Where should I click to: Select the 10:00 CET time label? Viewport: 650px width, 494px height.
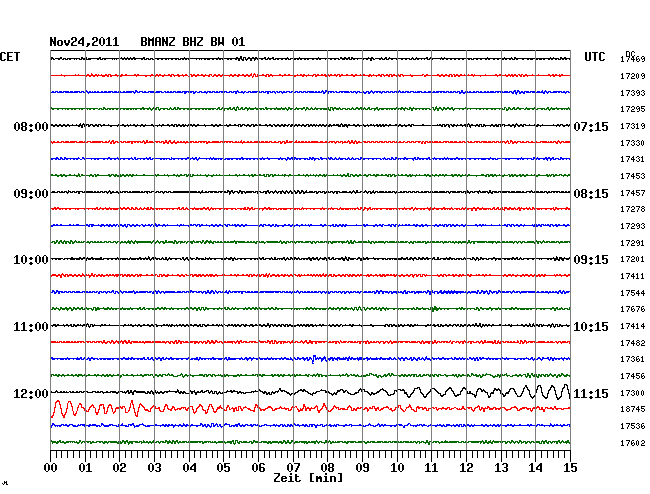(x=31, y=260)
